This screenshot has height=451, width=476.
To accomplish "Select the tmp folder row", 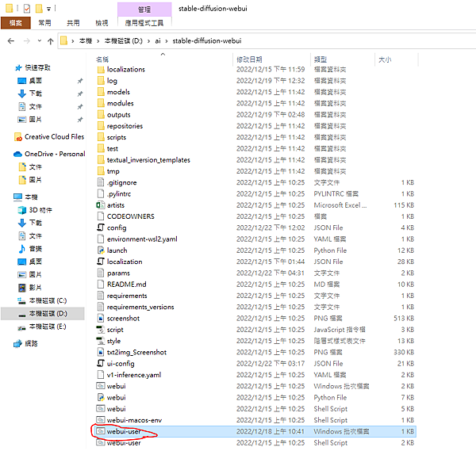I will click(255, 171).
